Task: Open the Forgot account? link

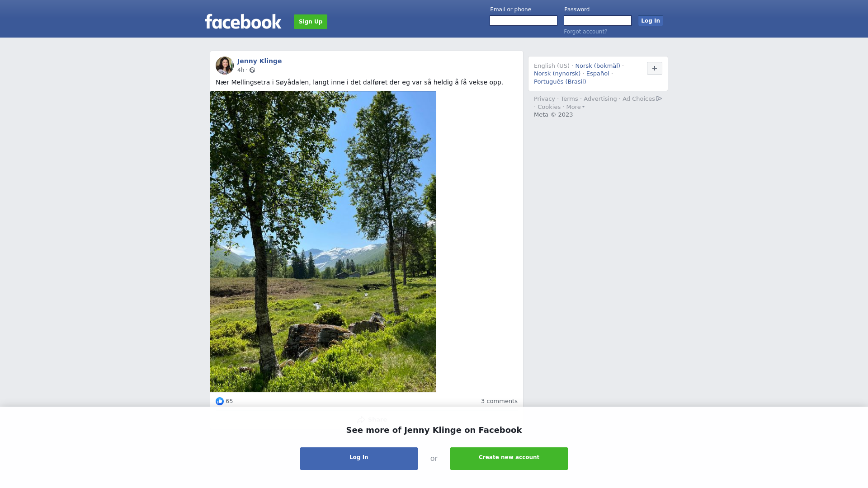Action: pyautogui.click(x=585, y=32)
